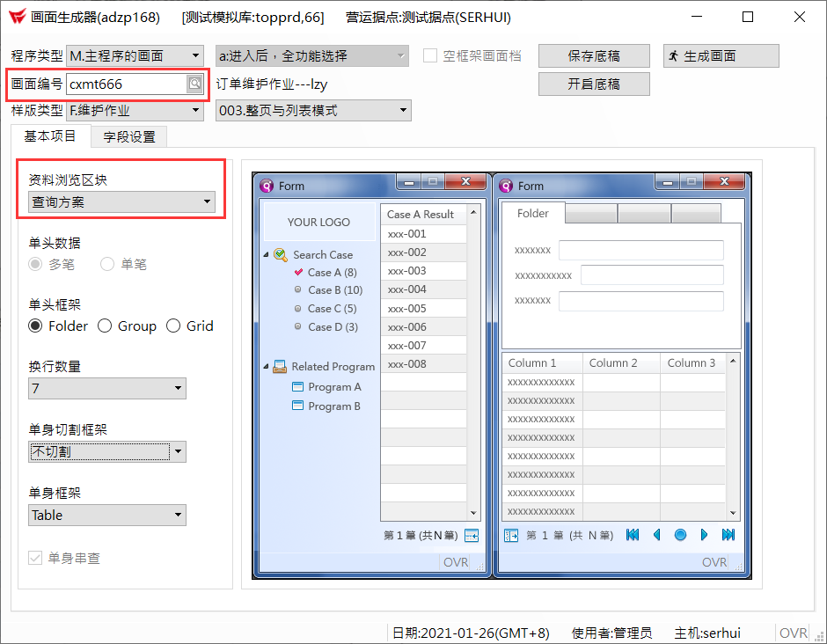Image resolution: width=827 pixels, height=644 pixels.
Task: Toggle the 空框架画面档 checkbox
Action: click(430, 55)
